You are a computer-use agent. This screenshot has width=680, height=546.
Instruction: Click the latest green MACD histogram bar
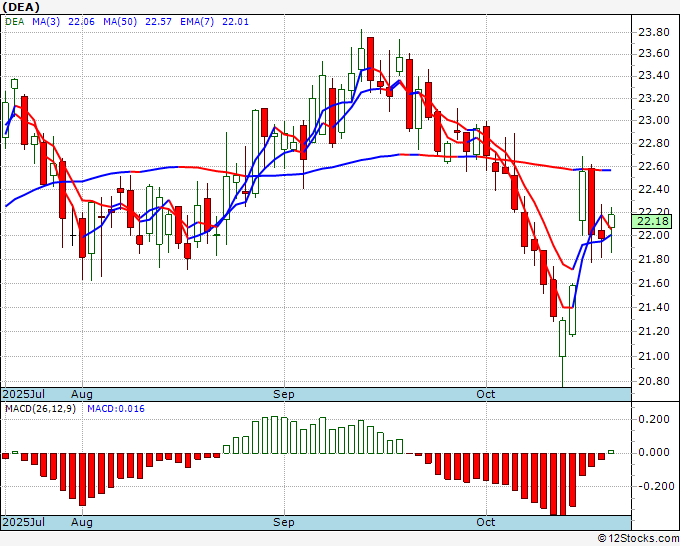(x=611, y=452)
